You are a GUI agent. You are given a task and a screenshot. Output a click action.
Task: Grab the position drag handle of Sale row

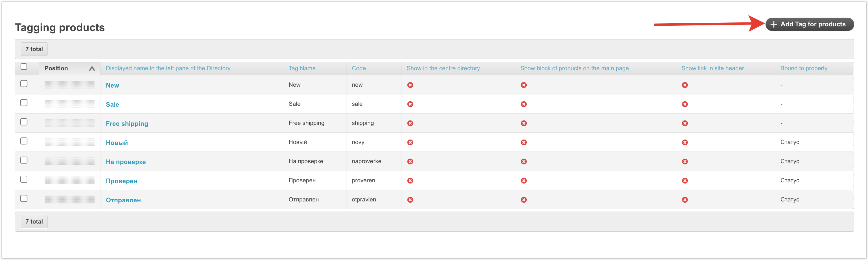(x=70, y=104)
